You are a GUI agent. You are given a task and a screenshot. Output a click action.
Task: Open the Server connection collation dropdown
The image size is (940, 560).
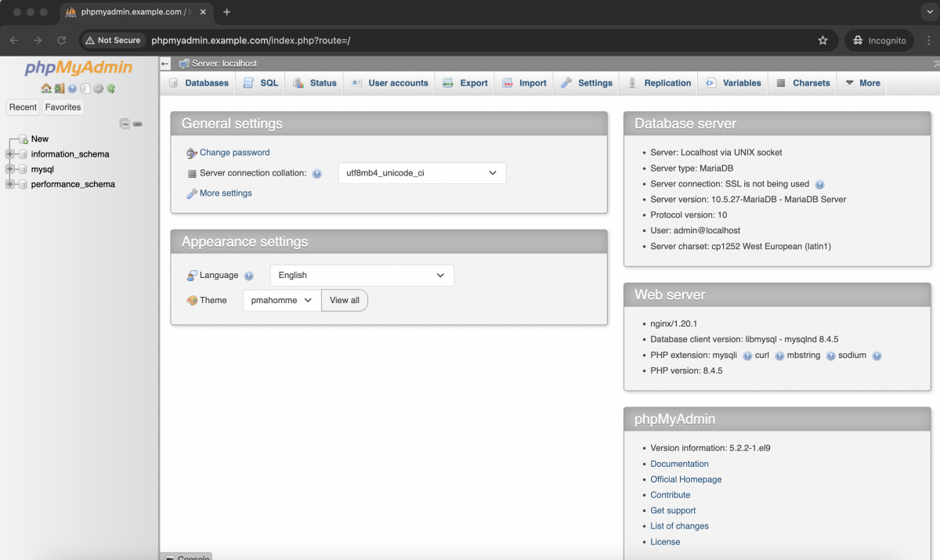click(x=421, y=173)
